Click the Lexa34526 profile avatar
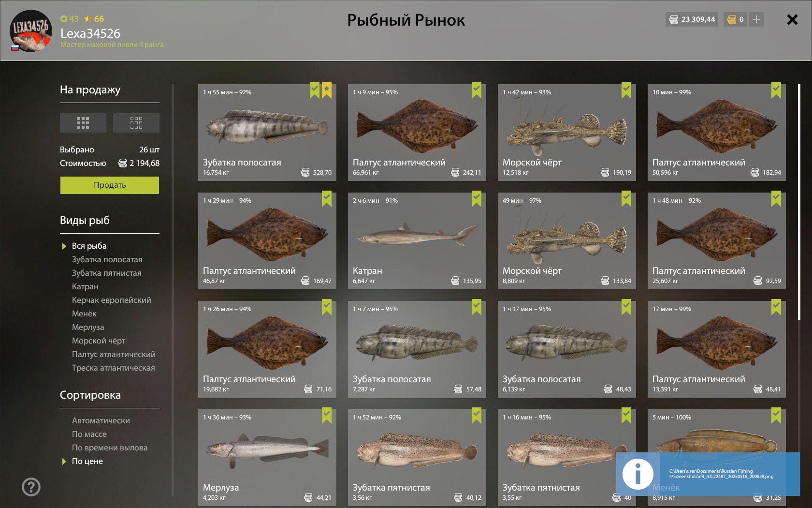812x508 pixels. point(31,31)
